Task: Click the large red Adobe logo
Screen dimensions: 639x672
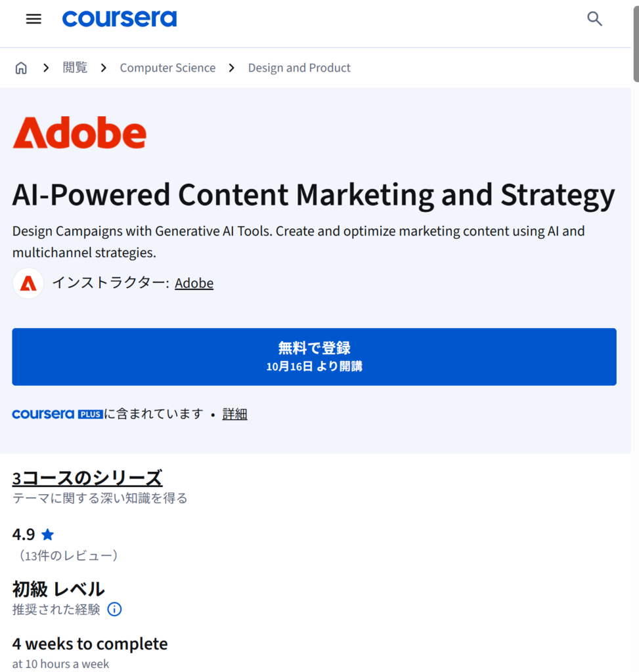Action: 79,133
